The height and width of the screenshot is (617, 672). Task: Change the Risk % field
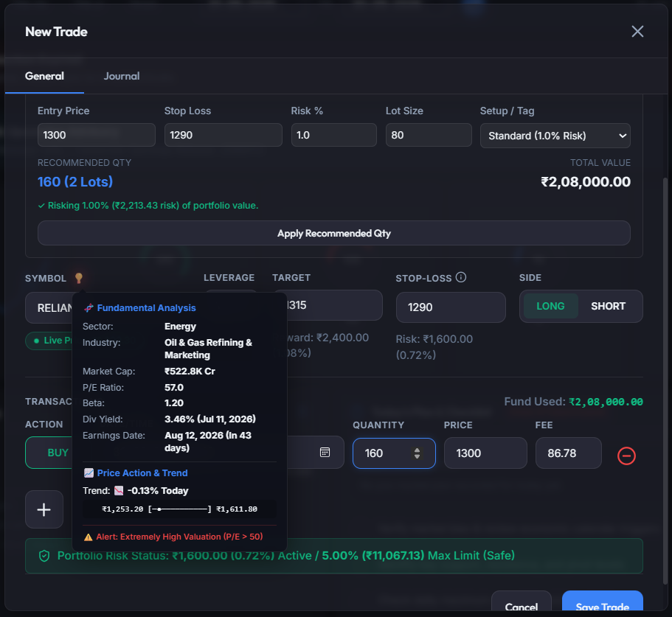tap(334, 135)
